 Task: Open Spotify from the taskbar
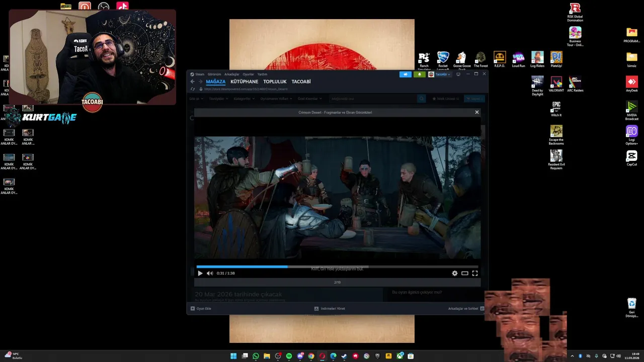pos(289,356)
